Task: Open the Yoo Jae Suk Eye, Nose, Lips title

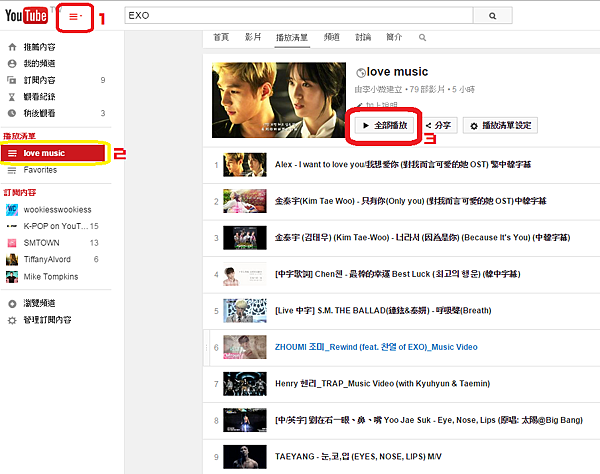Action: point(429,420)
